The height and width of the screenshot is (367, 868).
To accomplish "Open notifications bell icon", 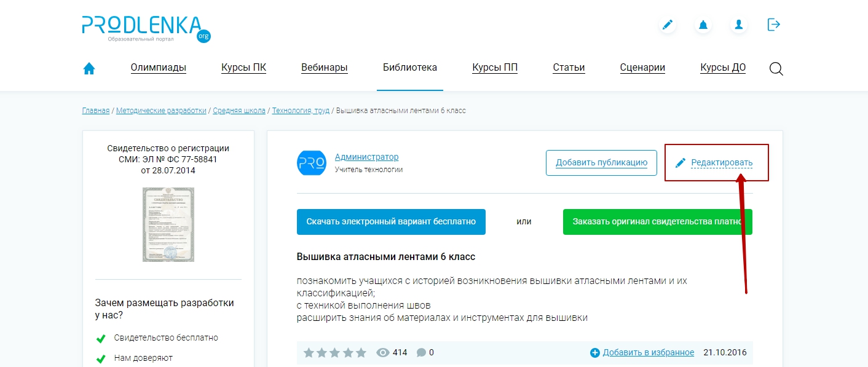I will (703, 25).
